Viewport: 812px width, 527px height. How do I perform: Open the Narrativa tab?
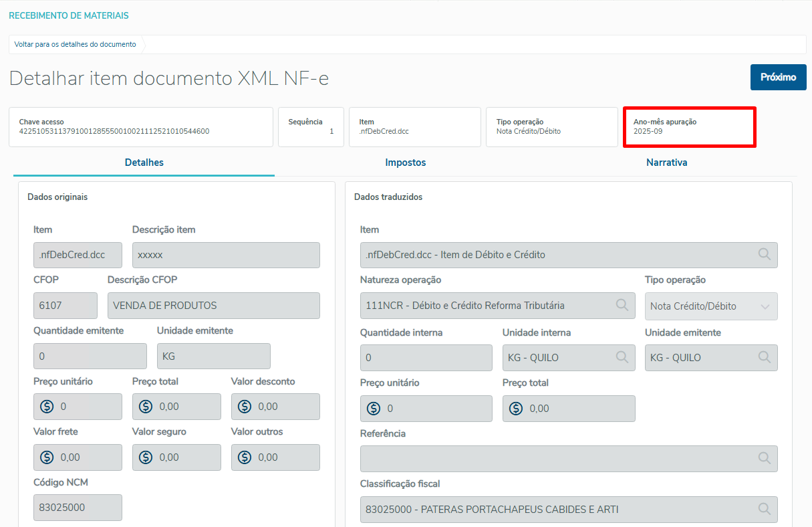(666, 163)
